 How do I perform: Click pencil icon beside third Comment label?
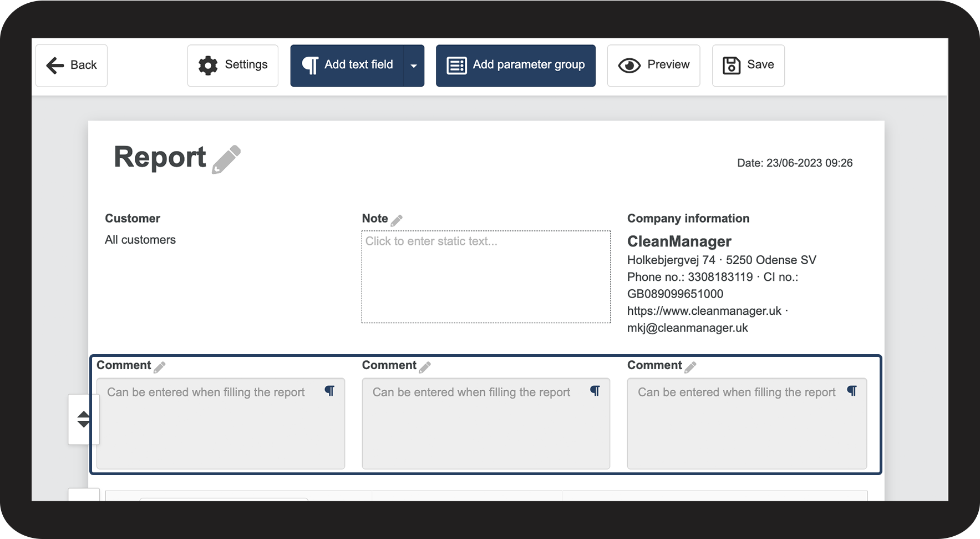(690, 367)
